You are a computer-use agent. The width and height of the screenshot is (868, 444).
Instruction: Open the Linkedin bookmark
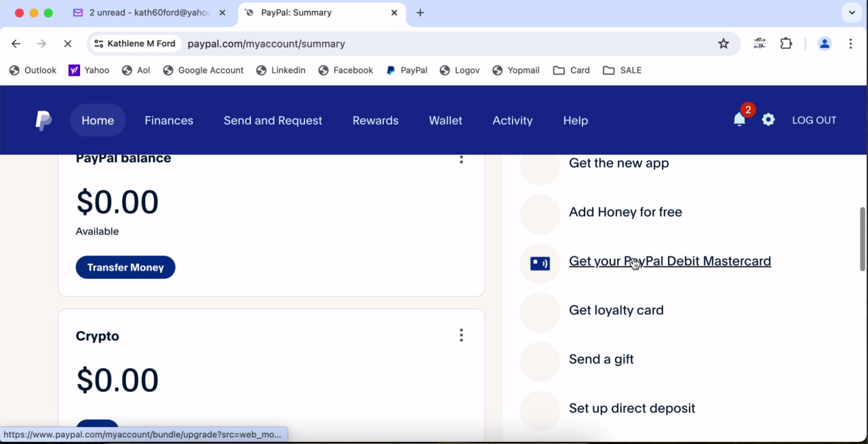pyautogui.click(x=281, y=70)
